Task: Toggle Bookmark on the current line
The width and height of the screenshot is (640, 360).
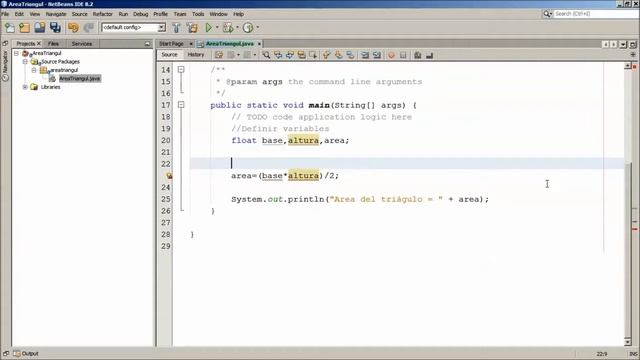Action: coord(350,55)
